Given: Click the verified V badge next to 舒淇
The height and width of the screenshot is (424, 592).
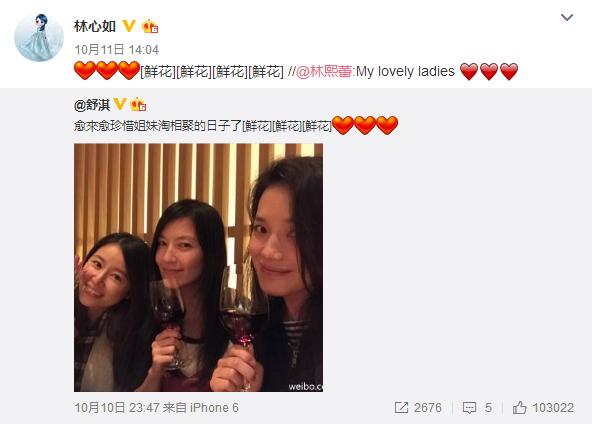Looking at the screenshot, I should tap(120, 104).
